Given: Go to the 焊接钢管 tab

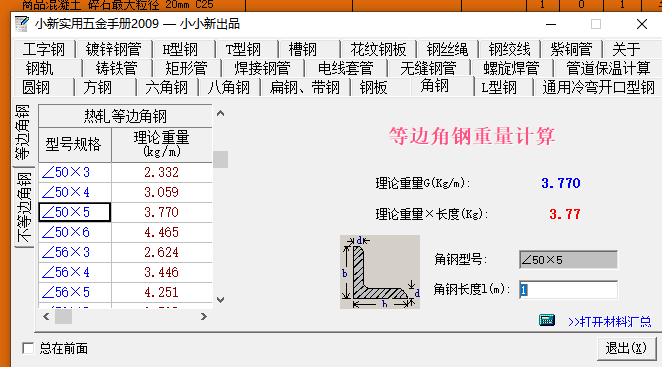Looking at the screenshot, I should point(262,68).
